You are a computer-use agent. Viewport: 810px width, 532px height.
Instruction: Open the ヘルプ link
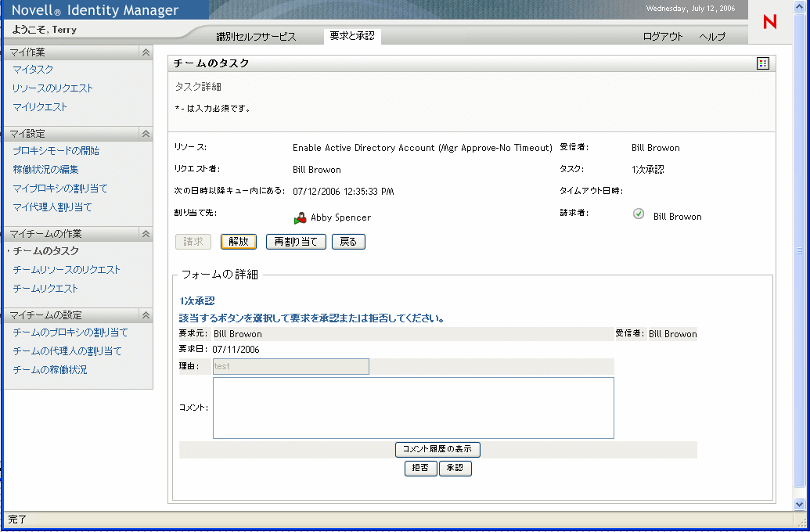[x=712, y=36]
